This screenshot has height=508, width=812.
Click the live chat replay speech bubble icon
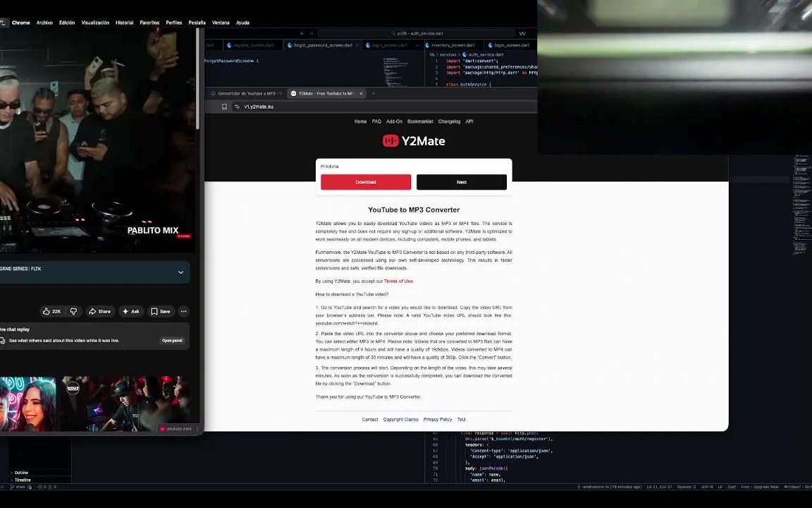pos(3,341)
